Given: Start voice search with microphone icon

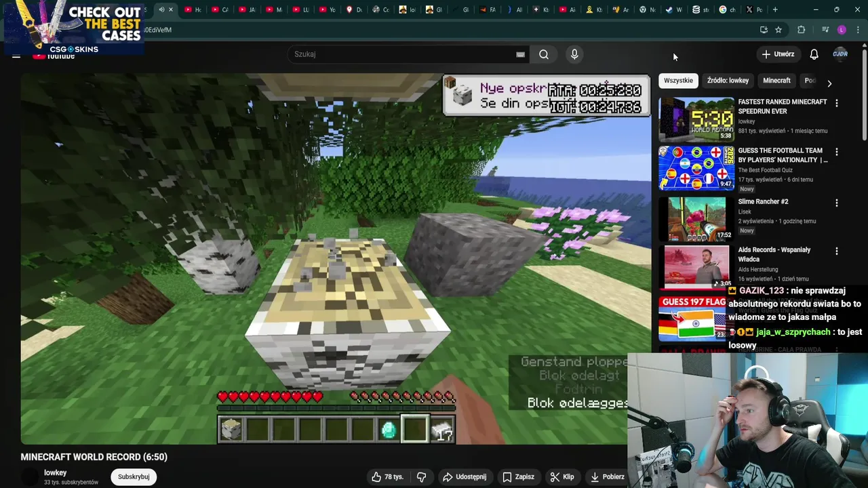Looking at the screenshot, I should click(x=574, y=54).
